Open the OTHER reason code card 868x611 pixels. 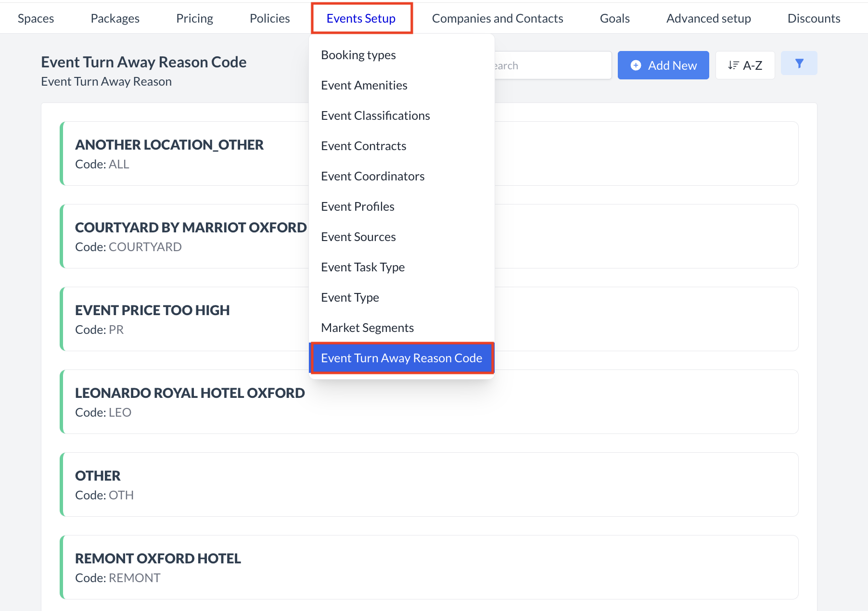coord(428,484)
